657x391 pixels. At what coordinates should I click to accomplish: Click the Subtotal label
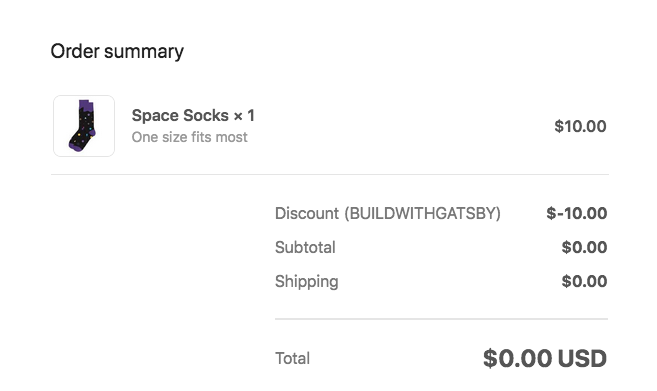coord(305,247)
